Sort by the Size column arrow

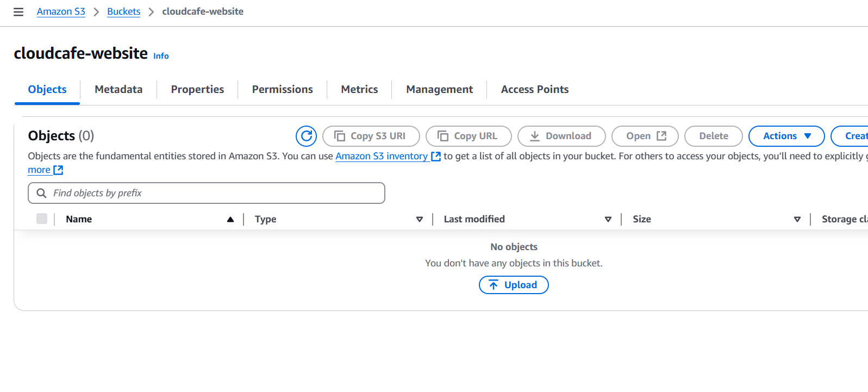tap(797, 220)
